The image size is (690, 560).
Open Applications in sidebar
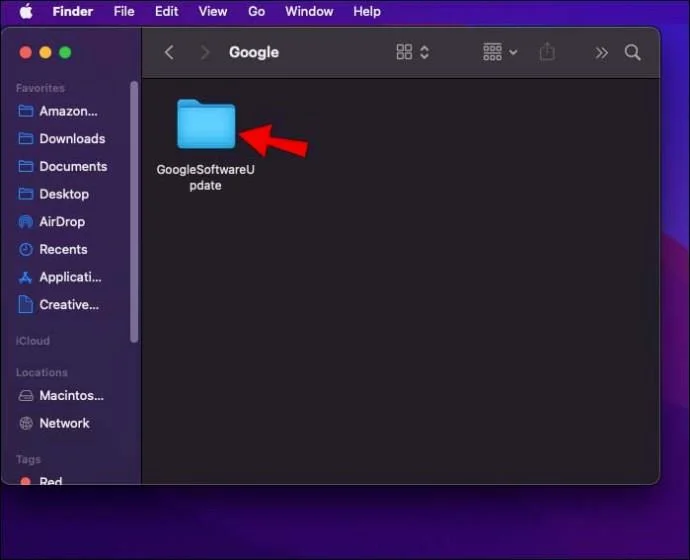[59, 278]
